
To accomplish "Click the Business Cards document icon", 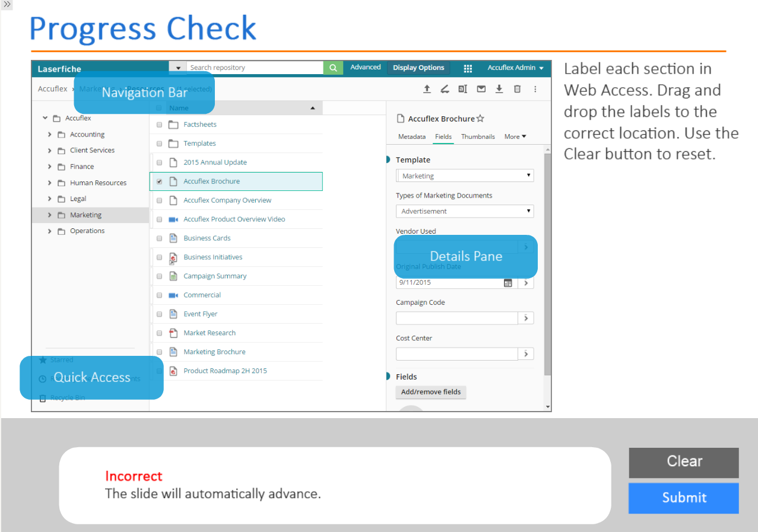I will pyautogui.click(x=173, y=238).
